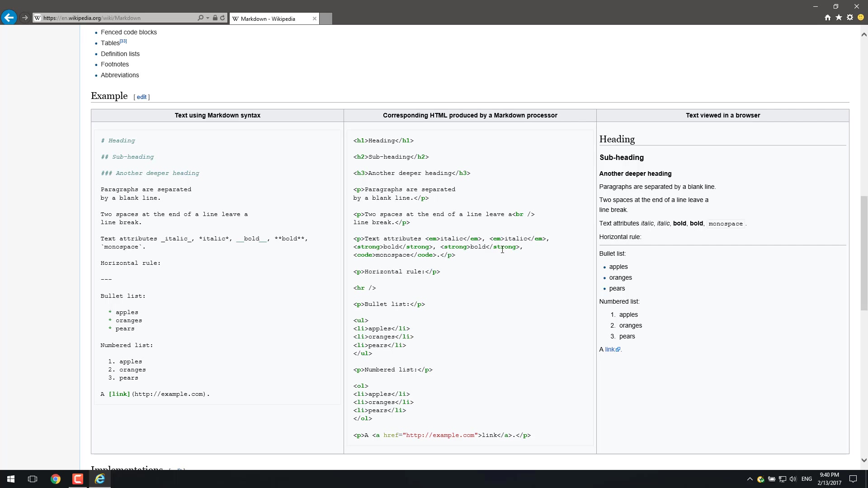Go back with the browser back arrow
Screen dimensions: 868x488
pyautogui.click(x=9, y=18)
